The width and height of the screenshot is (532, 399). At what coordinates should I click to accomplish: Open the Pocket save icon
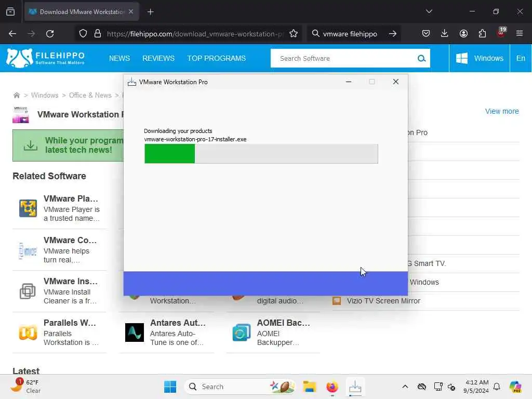[x=426, y=34]
